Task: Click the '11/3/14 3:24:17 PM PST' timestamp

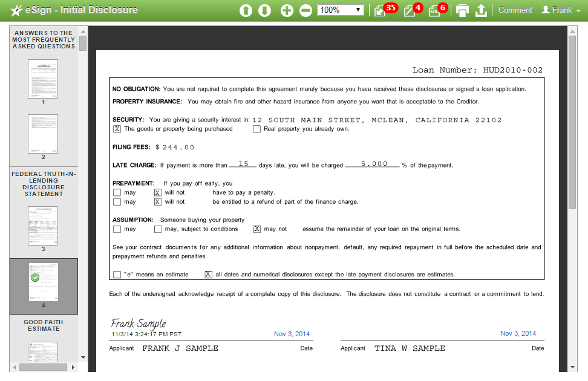Action: point(146,334)
